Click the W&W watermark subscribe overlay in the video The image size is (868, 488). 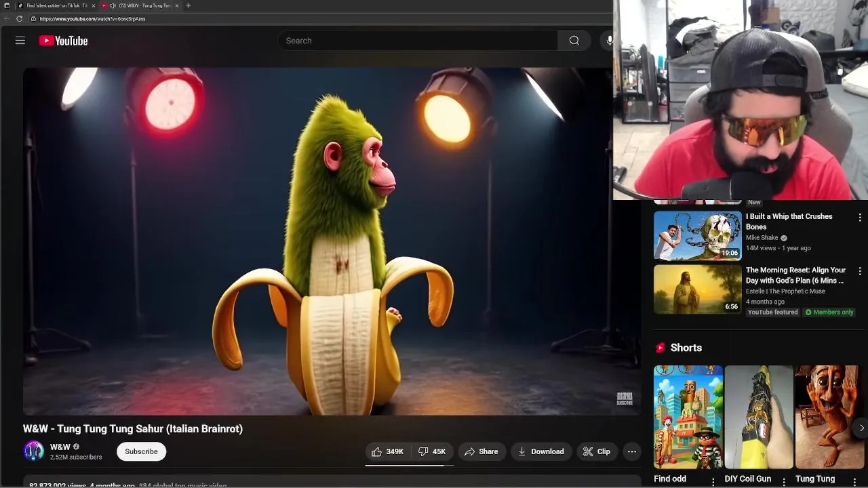click(624, 399)
